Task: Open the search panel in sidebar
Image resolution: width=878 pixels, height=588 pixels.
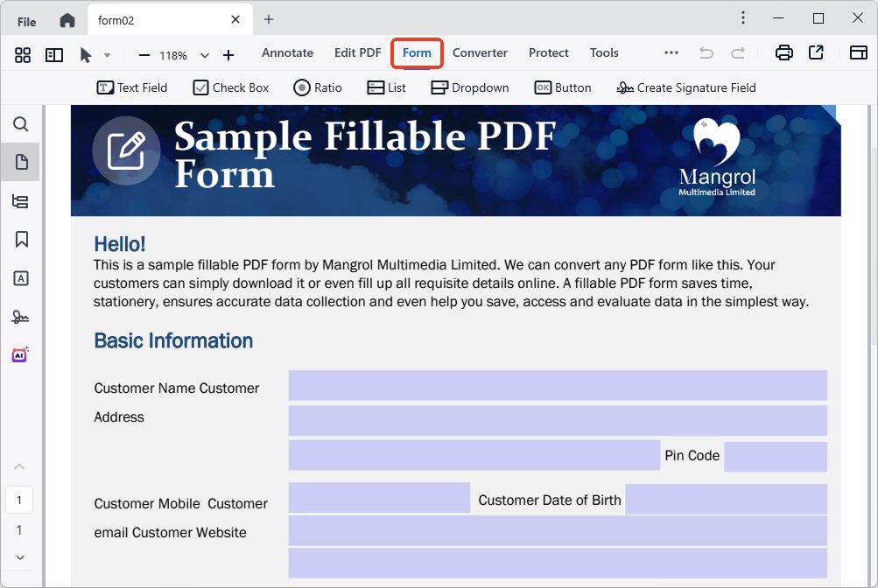Action: [21, 124]
